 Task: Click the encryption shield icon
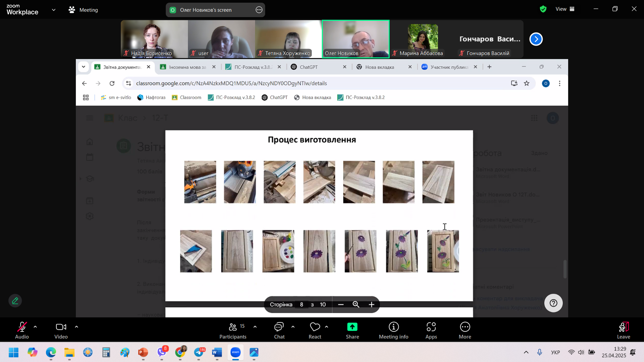coord(543,9)
